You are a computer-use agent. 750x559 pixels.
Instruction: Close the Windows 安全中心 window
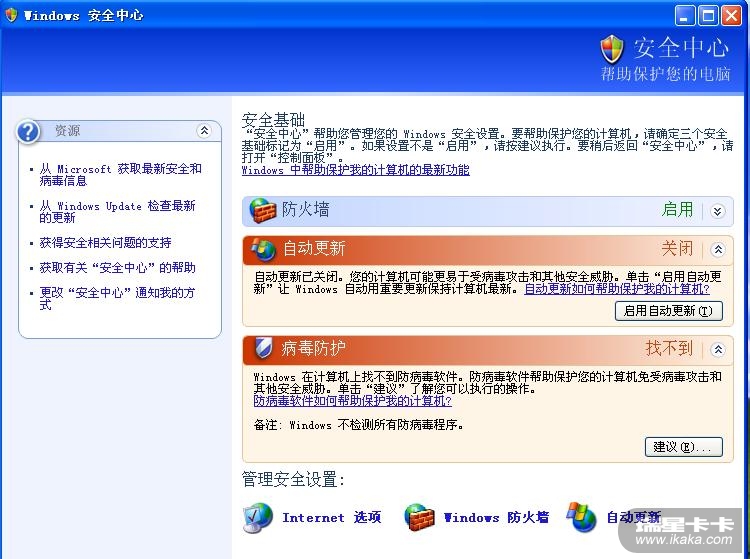731,15
